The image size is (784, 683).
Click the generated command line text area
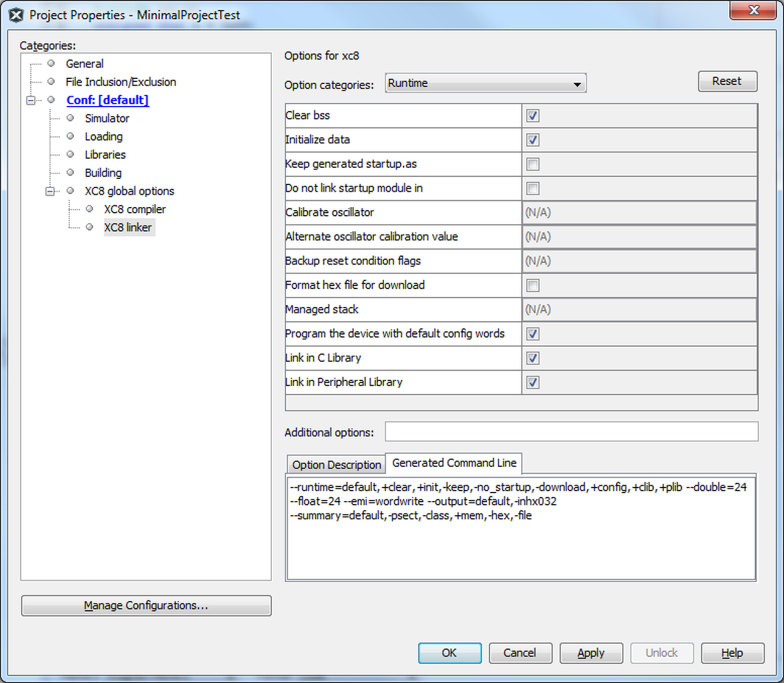point(521,527)
